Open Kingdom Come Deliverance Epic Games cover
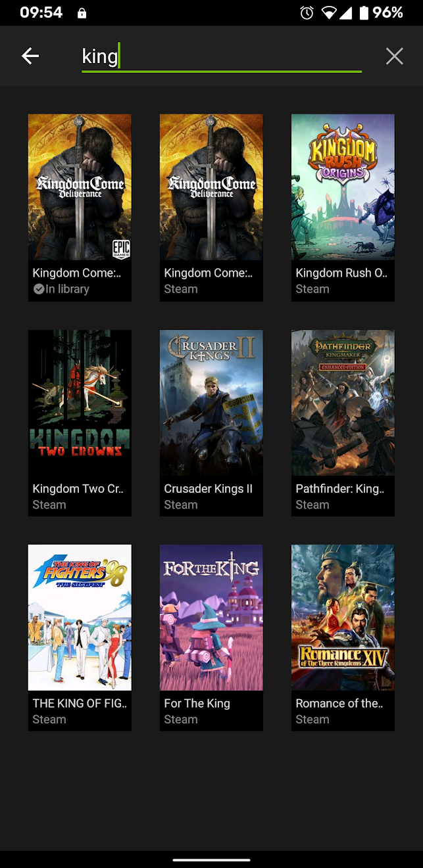Image resolution: width=423 pixels, height=868 pixels. (x=80, y=187)
